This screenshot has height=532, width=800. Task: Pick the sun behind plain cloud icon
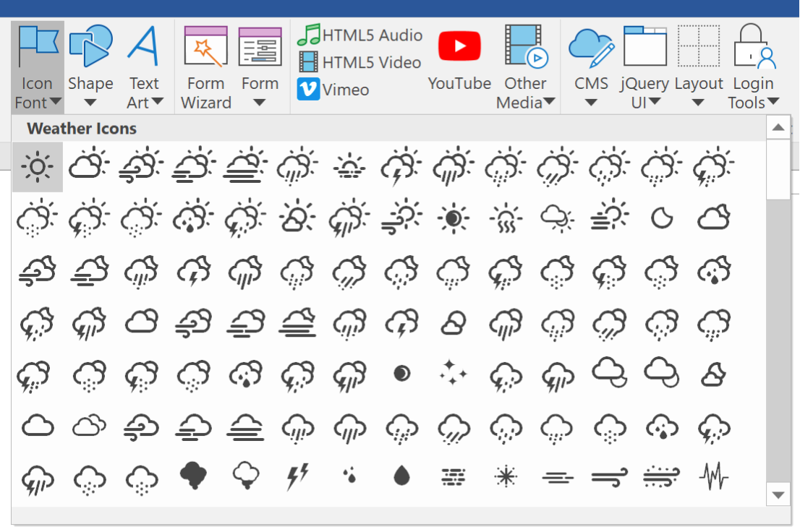(x=89, y=164)
